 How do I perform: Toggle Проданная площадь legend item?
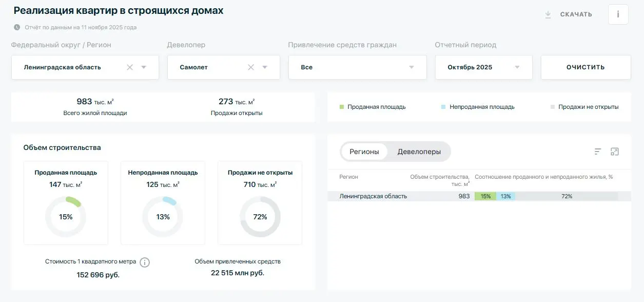pos(373,107)
